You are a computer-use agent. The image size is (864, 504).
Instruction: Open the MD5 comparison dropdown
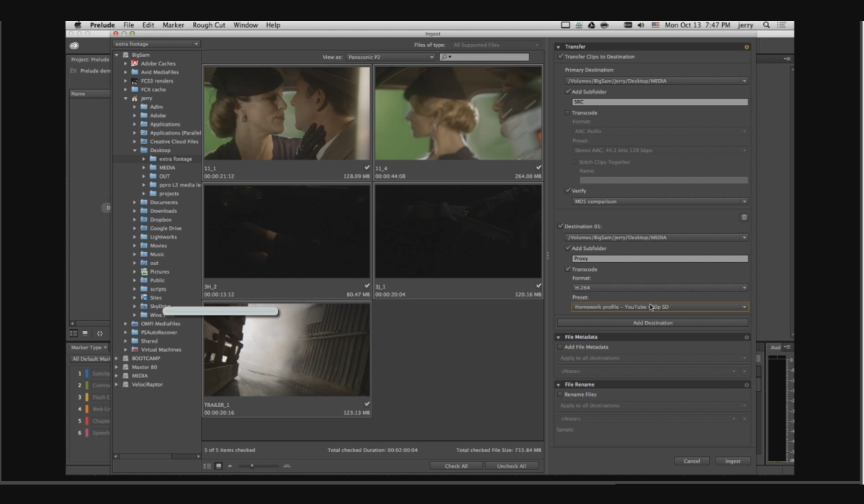pyautogui.click(x=660, y=202)
